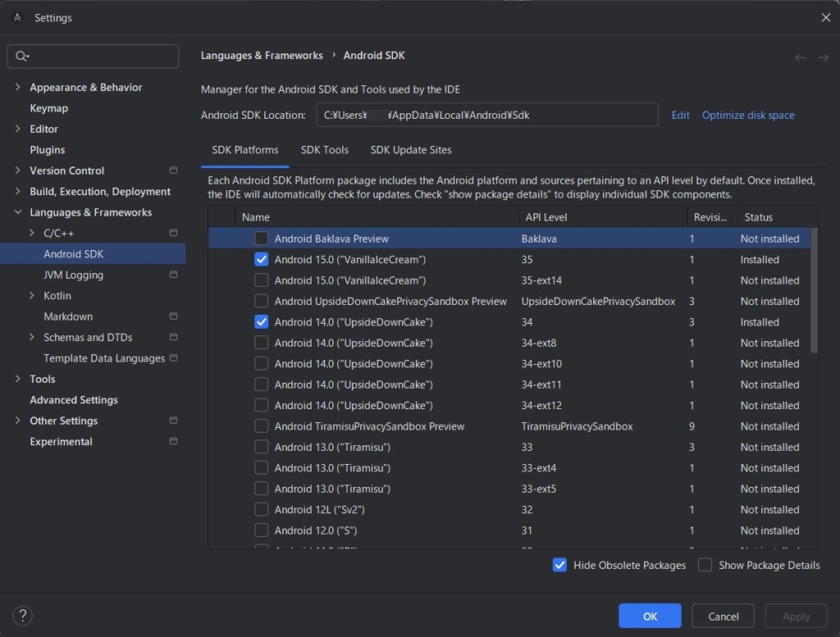
Task: Select Keymap in settings tree
Action: pyautogui.click(x=48, y=108)
